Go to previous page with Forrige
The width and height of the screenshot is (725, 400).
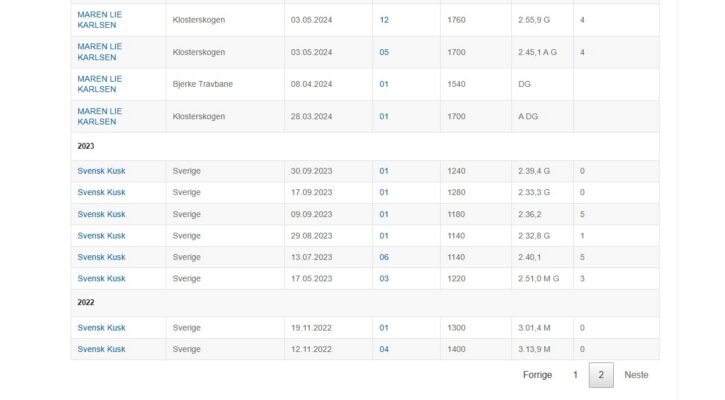point(537,375)
